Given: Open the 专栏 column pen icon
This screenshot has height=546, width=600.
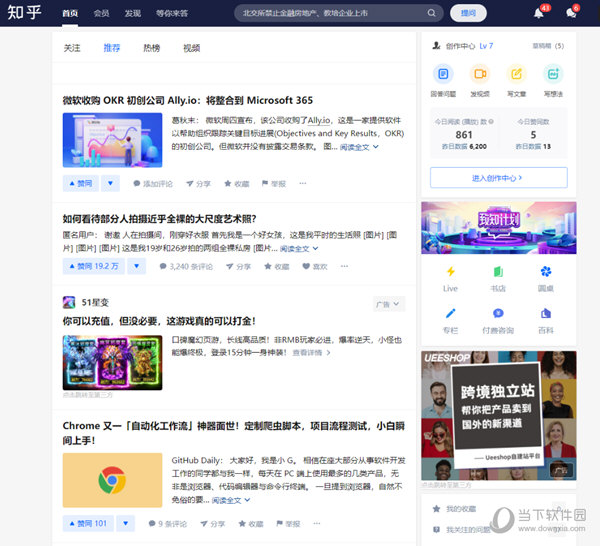Looking at the screenshot, I should tap(450, 313).
